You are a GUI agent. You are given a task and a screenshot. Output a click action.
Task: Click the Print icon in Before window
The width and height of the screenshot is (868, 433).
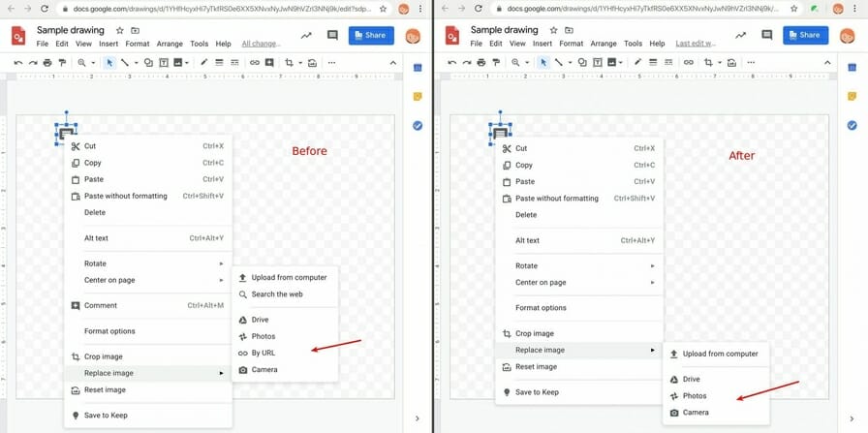[x=47, y=63]
